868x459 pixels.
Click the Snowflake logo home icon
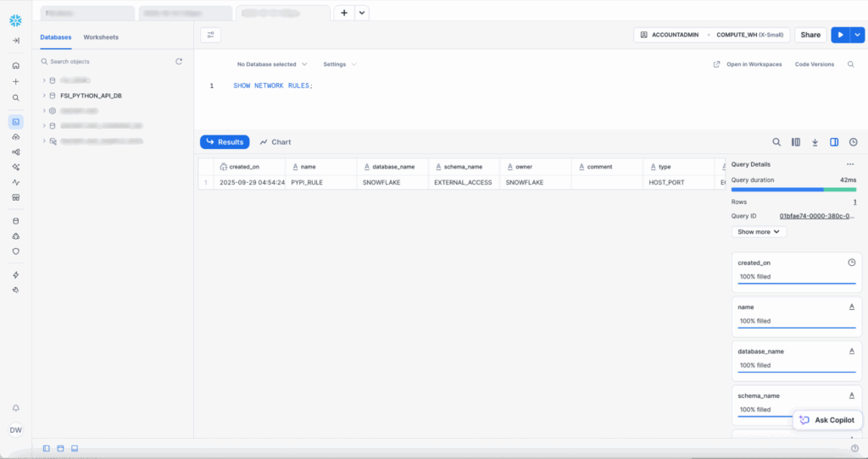point(15,20)
